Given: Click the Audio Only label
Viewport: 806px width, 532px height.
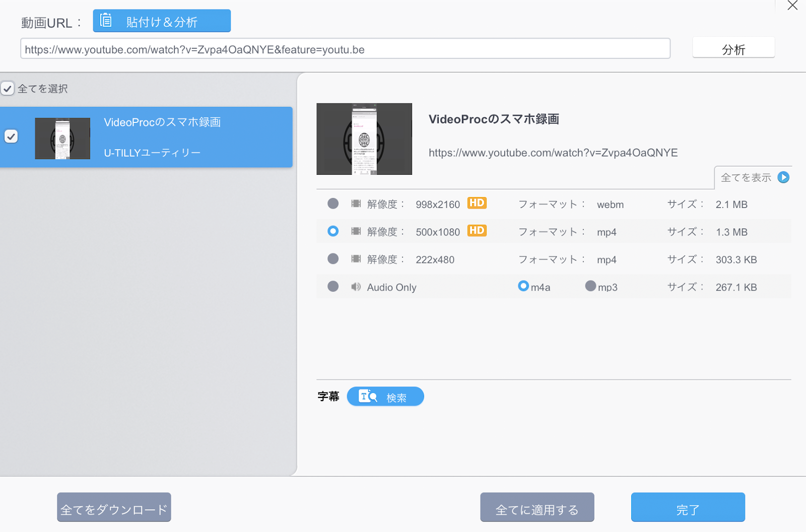Looking at the screenshot, I should pos(391,288).
